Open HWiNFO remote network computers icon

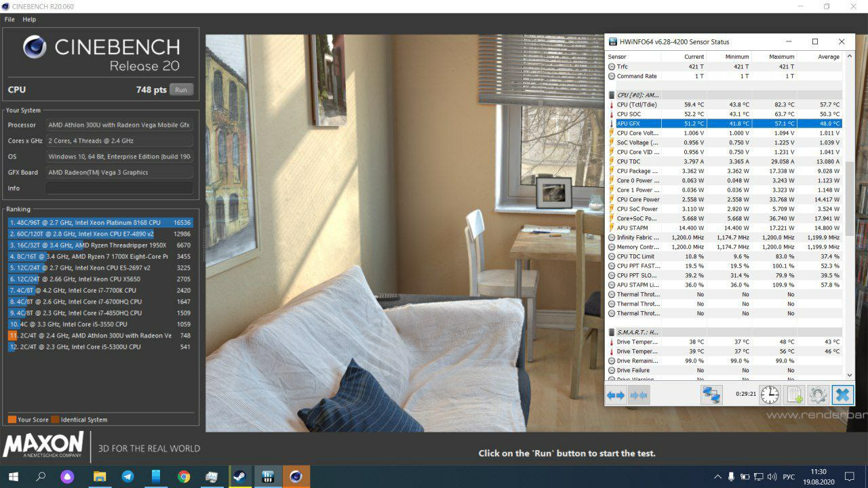tap(711, 394)
